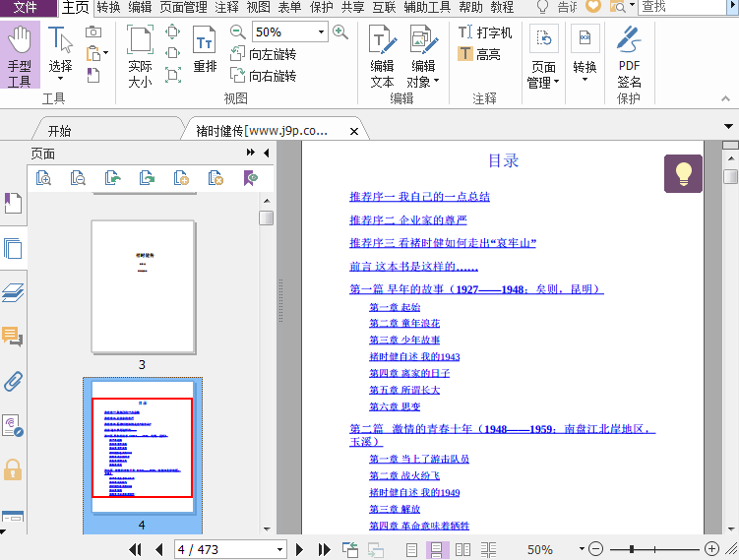Open the Bookmarks side panel
The width and height of the screenshot is (739, 560).
coord(13,203)
